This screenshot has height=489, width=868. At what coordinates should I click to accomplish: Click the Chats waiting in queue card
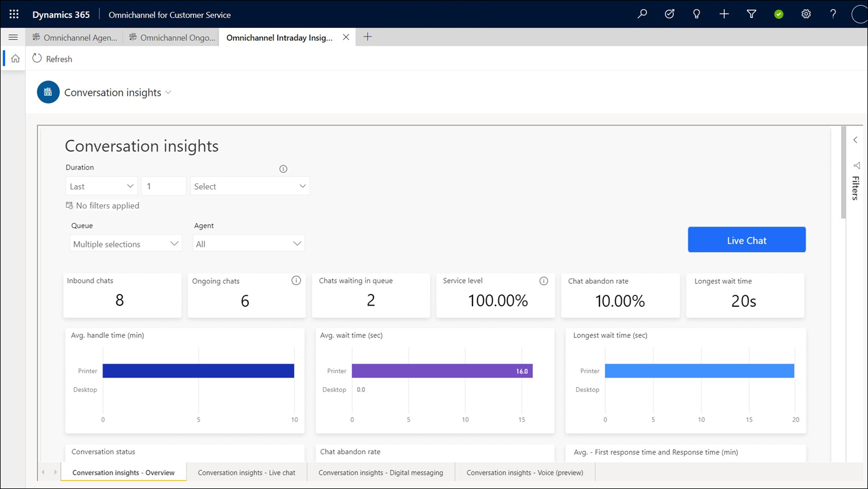pos(371,295)
